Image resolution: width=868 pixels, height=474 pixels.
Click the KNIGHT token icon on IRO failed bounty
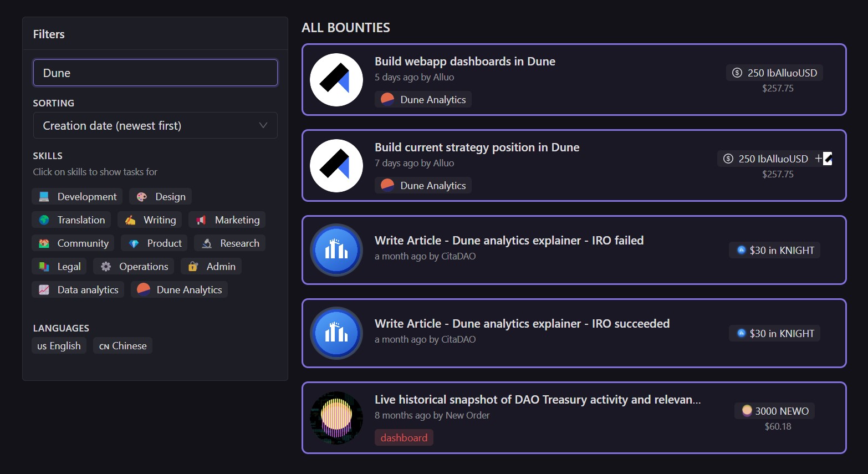pos(741,250)
